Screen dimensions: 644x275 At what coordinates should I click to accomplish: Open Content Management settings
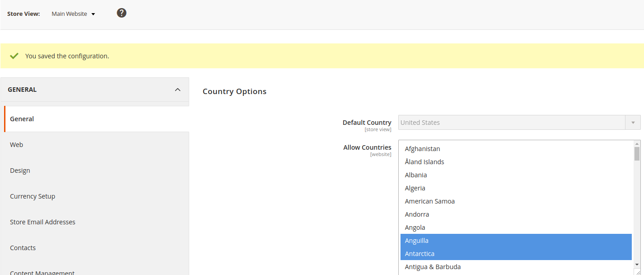click(42, 272)
